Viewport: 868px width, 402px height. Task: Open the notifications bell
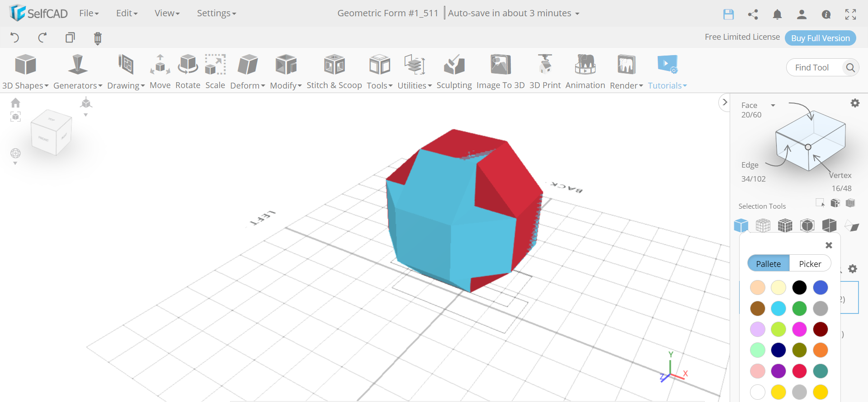click(777, 14)
